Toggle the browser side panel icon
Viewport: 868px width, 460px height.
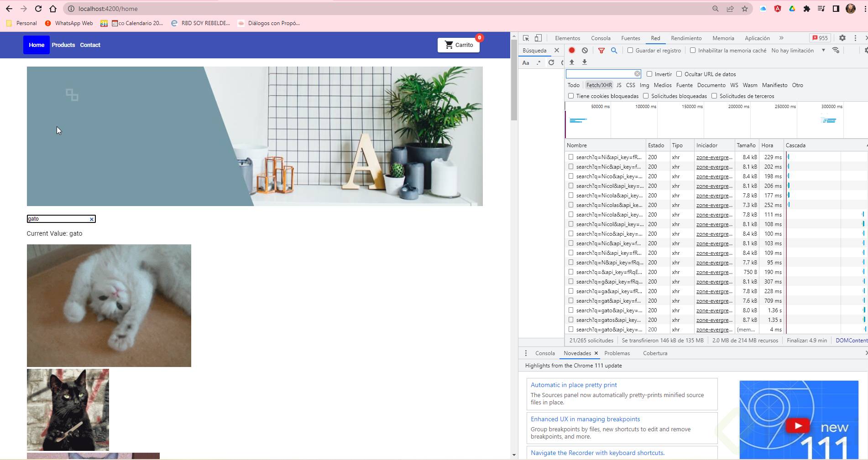click(x=836, y=9)
